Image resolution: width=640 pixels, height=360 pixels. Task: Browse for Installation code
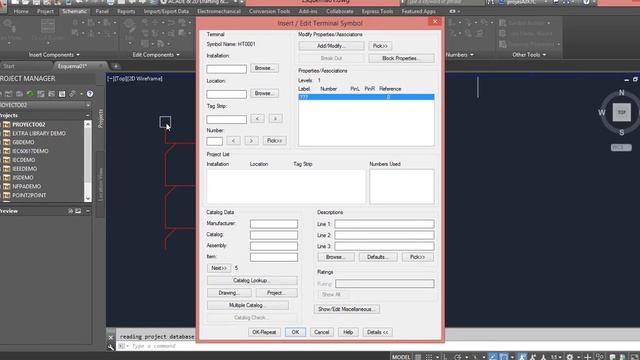pyautogui.click(x=264, y=68)
